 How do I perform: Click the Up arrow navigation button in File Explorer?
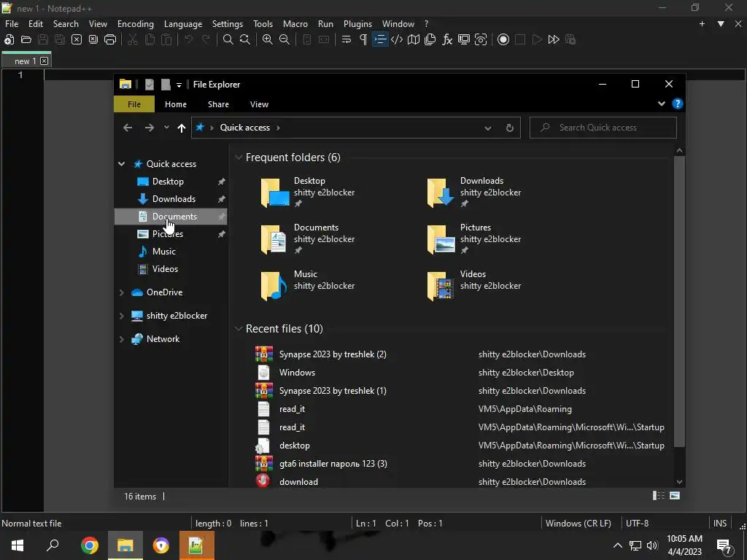181,128
